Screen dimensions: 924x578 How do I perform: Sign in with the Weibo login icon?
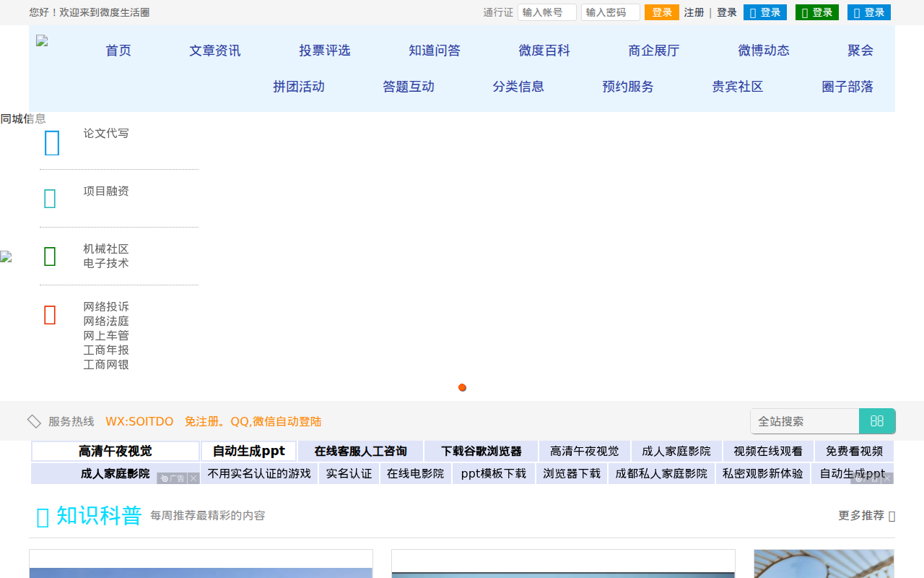[868, 12]
